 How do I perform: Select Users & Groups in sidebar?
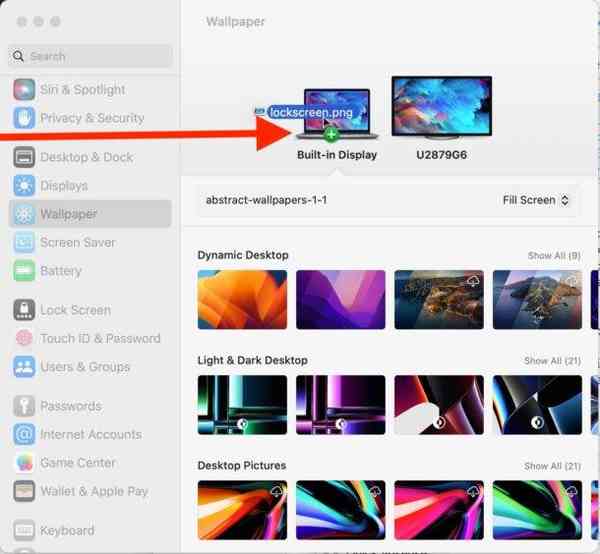[x=84, y=367]
